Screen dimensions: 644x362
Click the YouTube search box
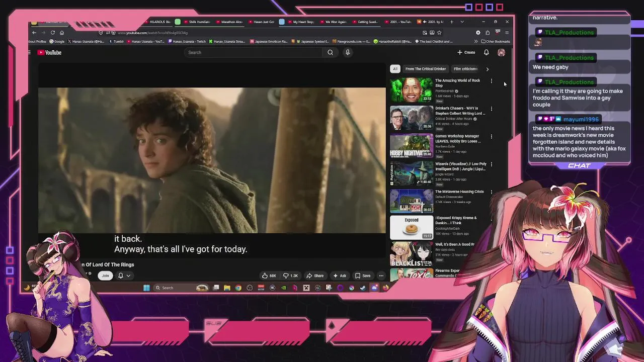254,52
